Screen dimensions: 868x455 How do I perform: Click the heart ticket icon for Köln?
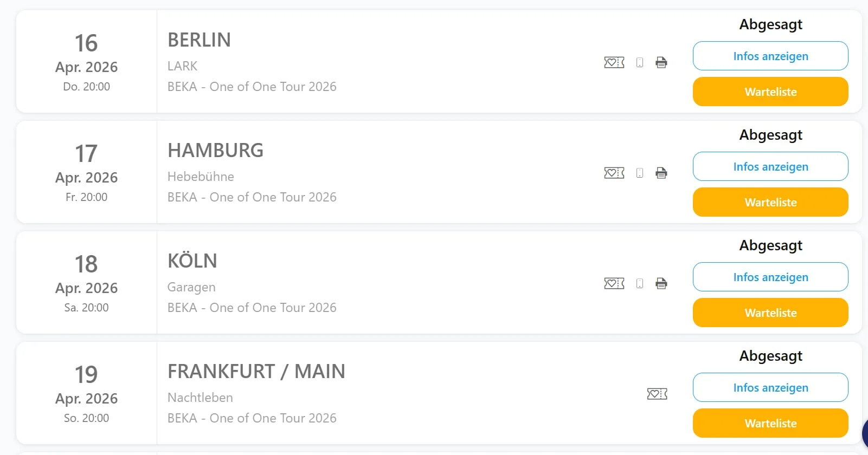click(614, 283)
